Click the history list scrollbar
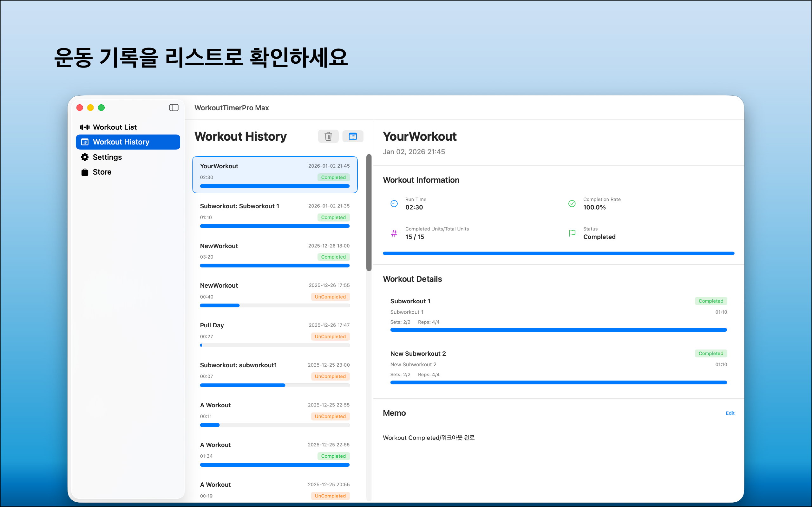The width and height of the screenshot is (812, 507). (369, 213)
